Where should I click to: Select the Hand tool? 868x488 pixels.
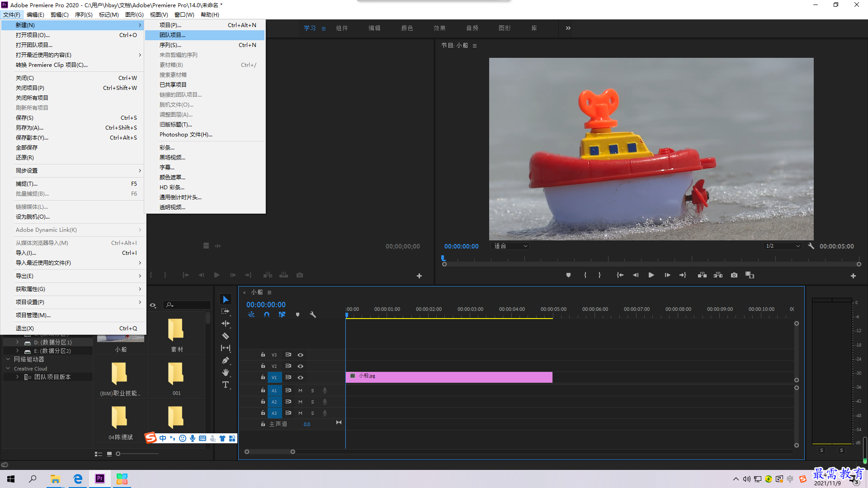pyautogui.click(x=226, y=372)
